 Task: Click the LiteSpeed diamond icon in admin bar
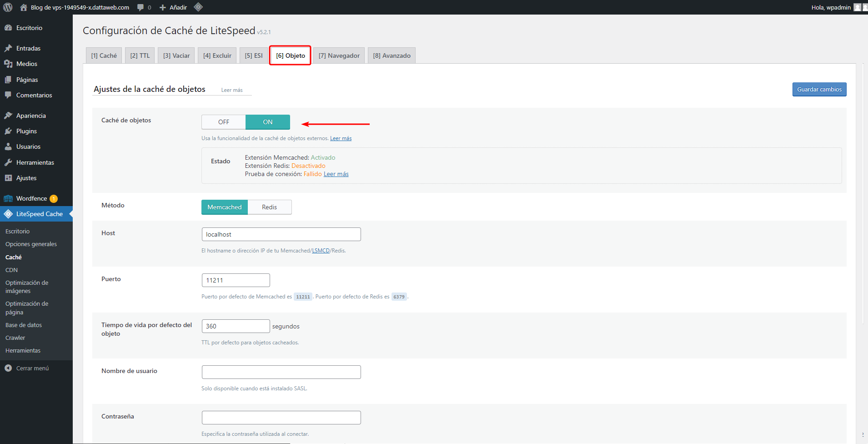pyautogui.click(x=198, y=7)
